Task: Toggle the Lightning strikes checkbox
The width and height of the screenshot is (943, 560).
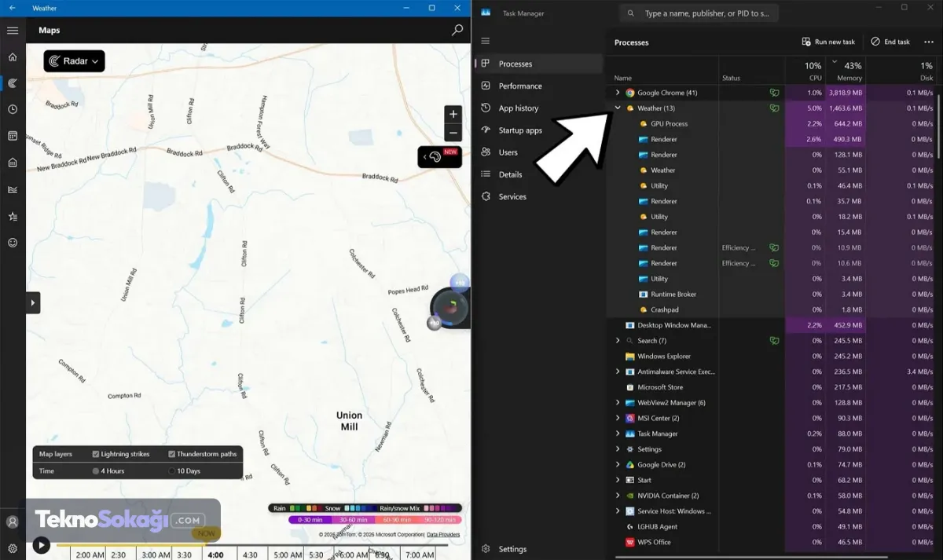Action: click(96, 454)
